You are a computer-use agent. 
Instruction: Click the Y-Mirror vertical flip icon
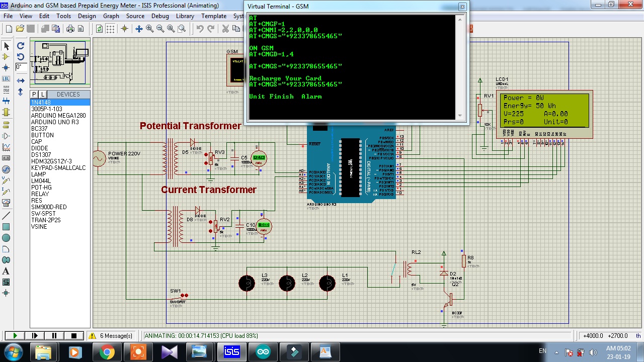[x=21, y=92]
